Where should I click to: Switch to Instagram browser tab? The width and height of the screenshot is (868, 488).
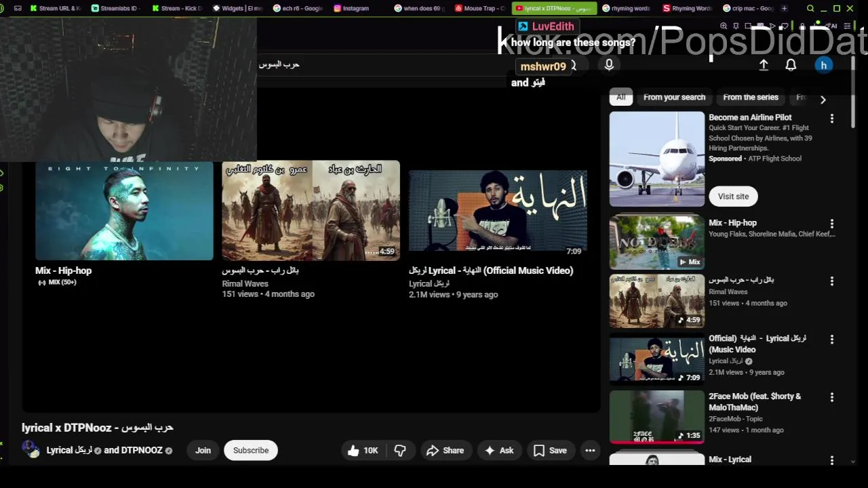coord(351,8)
